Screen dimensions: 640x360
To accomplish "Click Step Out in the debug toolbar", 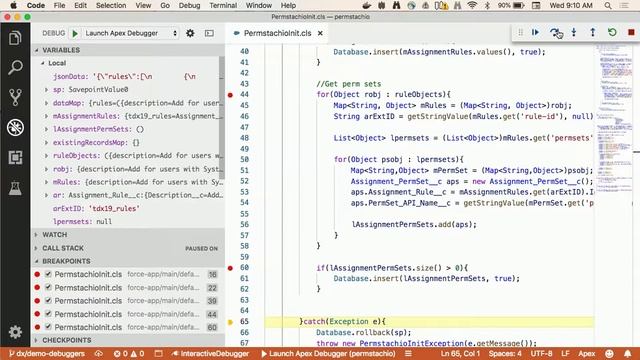I will click(593, 32).
